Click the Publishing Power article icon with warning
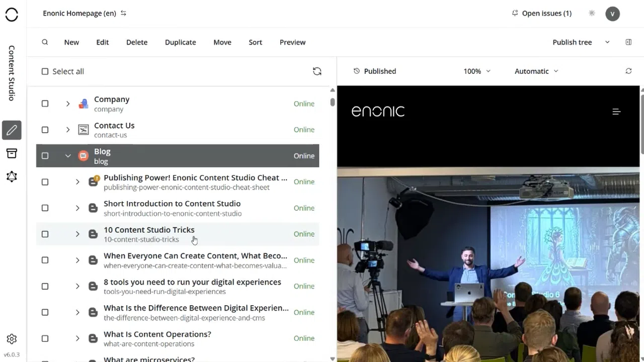This screenshot has width=644, height=362. tap(94, 182)
